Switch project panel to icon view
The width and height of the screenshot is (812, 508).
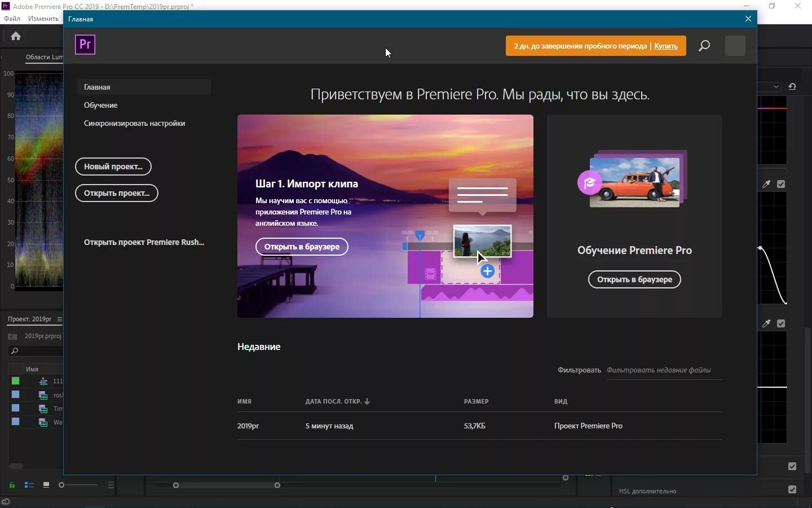pos(46,485)
